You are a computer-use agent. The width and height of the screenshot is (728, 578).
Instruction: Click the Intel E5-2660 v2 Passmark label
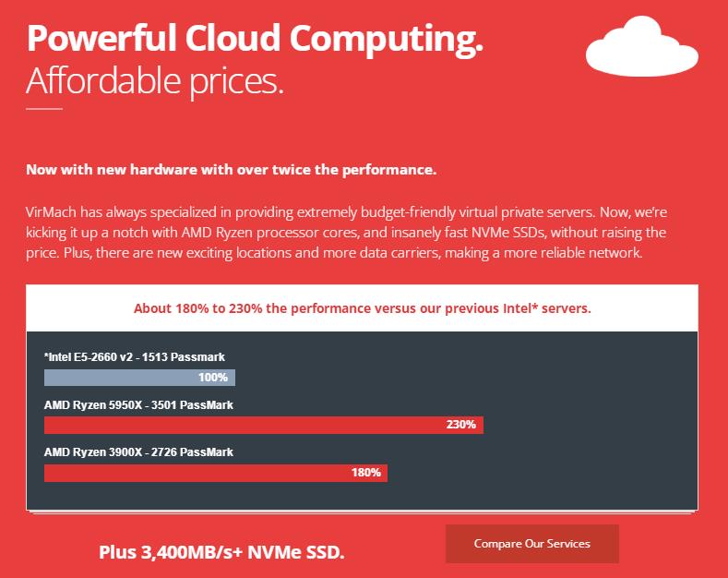pos(135,356)
